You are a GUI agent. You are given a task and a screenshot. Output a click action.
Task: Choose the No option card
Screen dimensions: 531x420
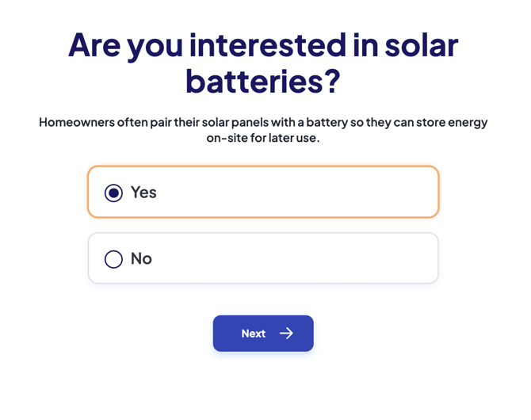pyautogui.click(x=263, y=258)
